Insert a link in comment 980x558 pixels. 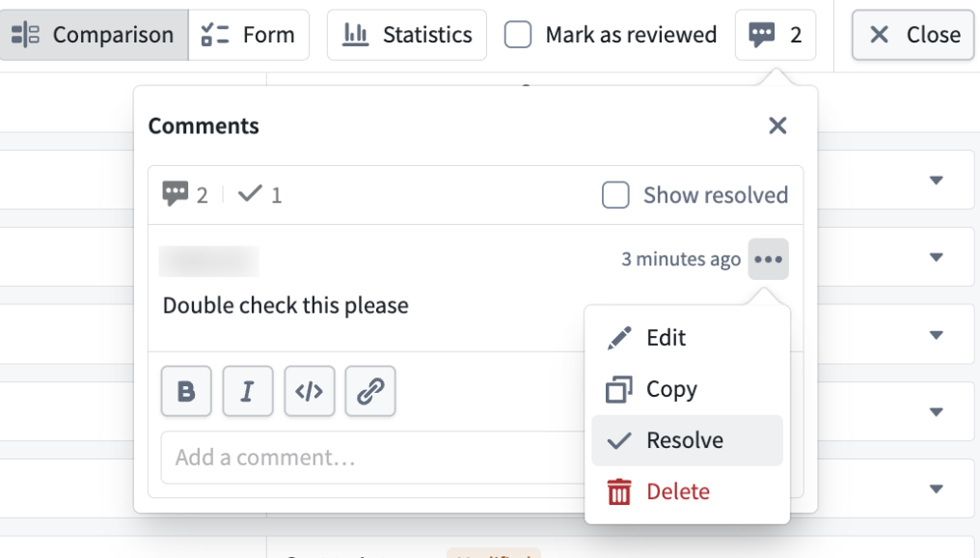coord(371,391)
